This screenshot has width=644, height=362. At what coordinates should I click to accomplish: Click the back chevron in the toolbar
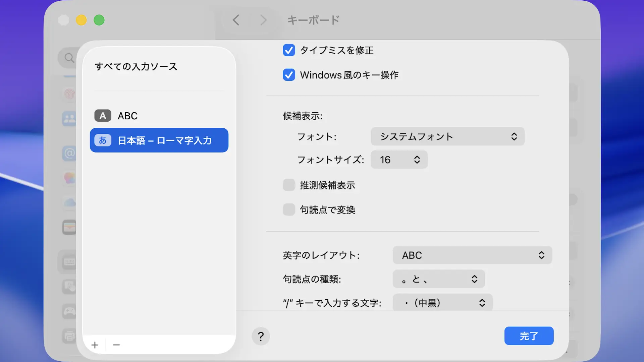point(236,20)
